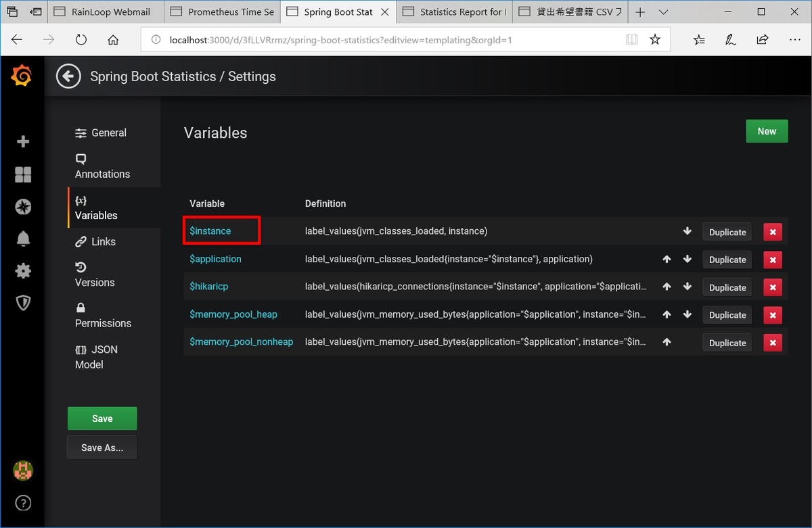The image size is (812, 528).
Task: Switch to Prometheus Time Series tab
Action: [x=223, y=12]
